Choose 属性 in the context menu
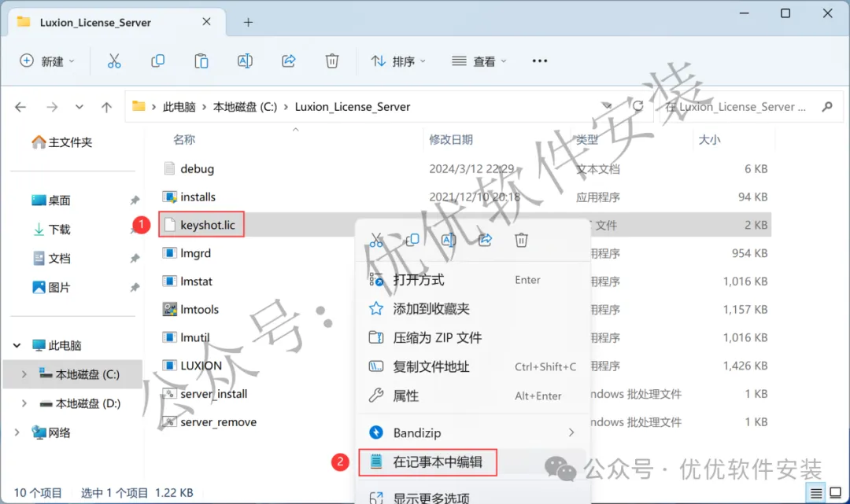The image size is (850, 504). (x=473, y=396)
